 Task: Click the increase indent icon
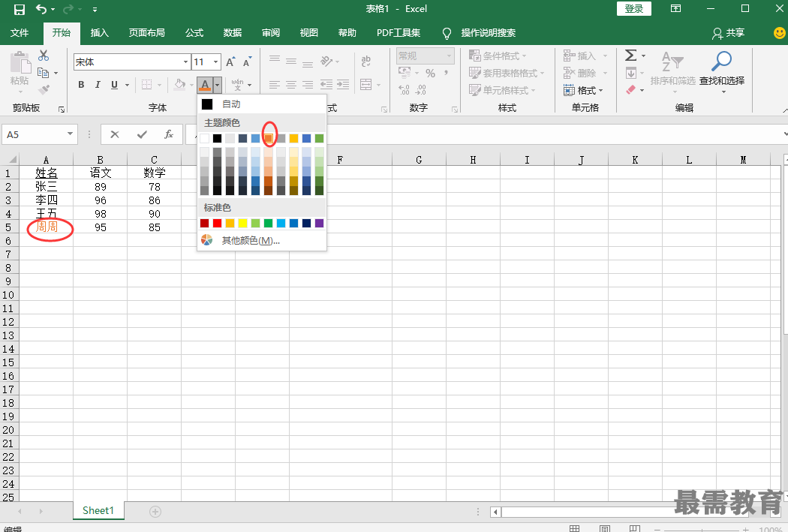click(343, 84)
